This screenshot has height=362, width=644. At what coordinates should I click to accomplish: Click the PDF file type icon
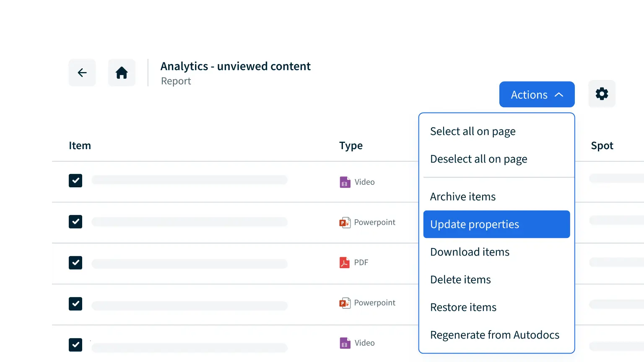(x=344, y=263)
